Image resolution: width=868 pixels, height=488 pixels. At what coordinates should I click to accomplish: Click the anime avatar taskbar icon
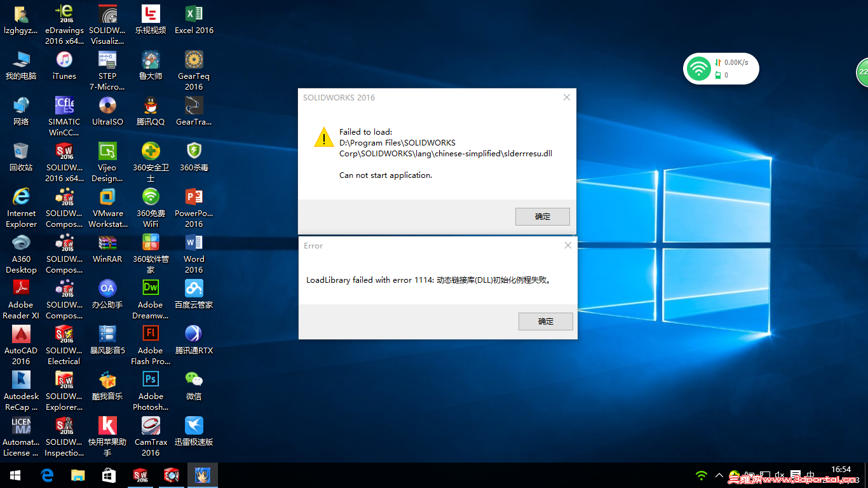click(203, 475)
